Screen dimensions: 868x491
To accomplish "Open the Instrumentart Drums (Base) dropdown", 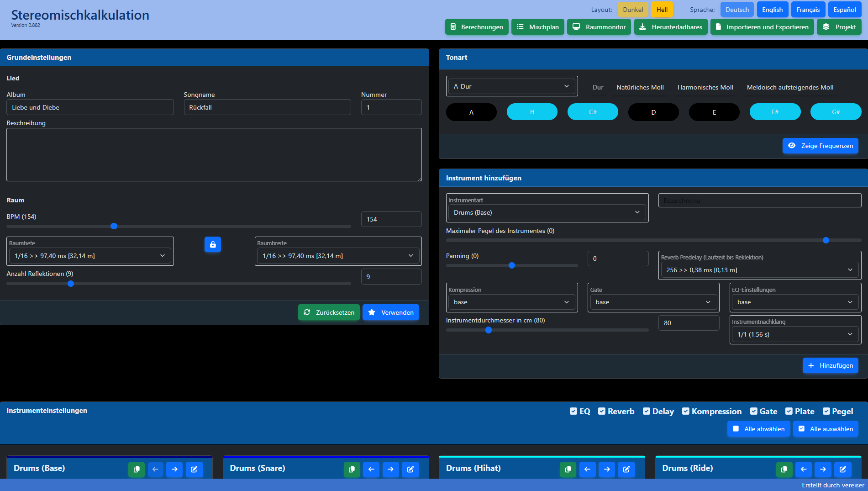I will coord(547,212).
